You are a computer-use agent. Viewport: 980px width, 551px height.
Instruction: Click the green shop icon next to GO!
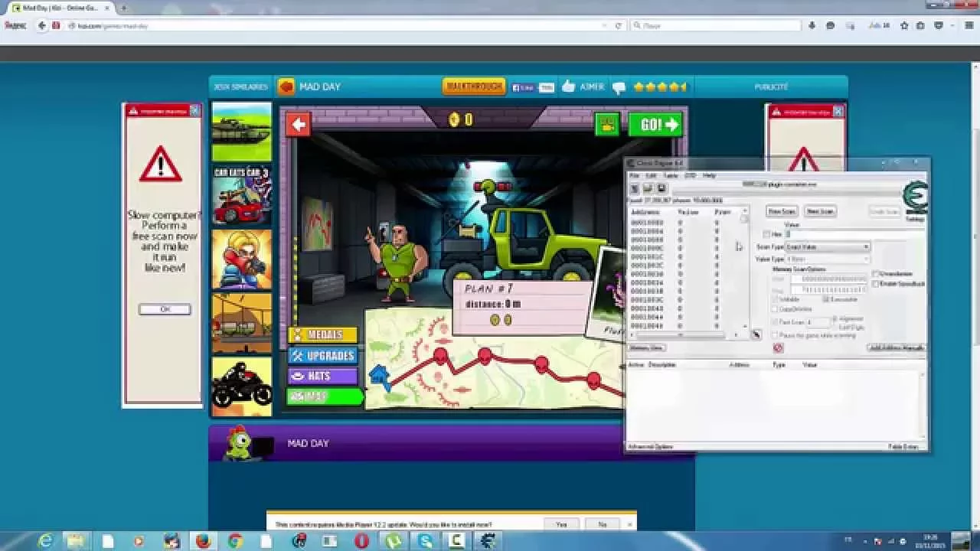(607, 125)
